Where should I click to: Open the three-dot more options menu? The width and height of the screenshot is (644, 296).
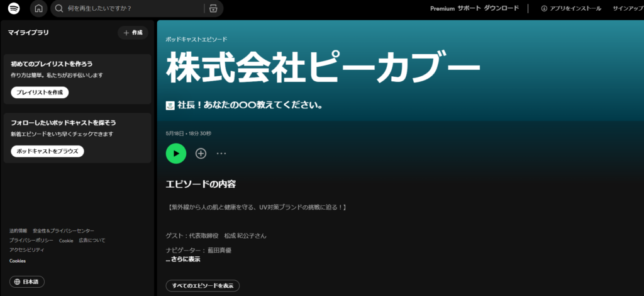[221, 153]
